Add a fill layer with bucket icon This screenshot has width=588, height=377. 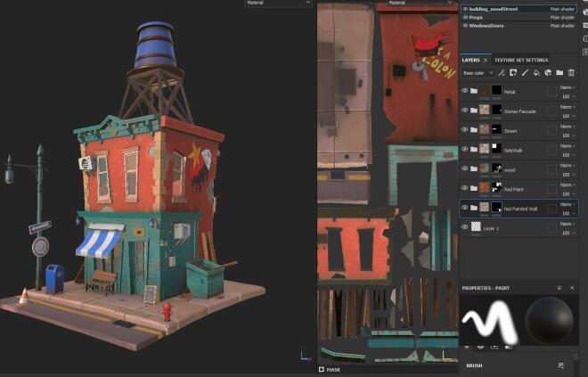(536, 72)
